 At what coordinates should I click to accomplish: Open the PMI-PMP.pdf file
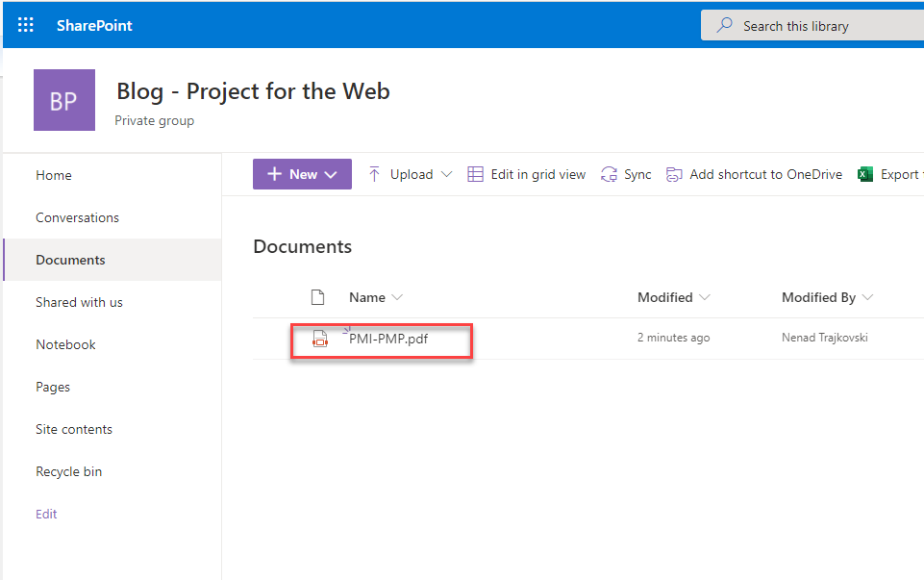[388, 339]
